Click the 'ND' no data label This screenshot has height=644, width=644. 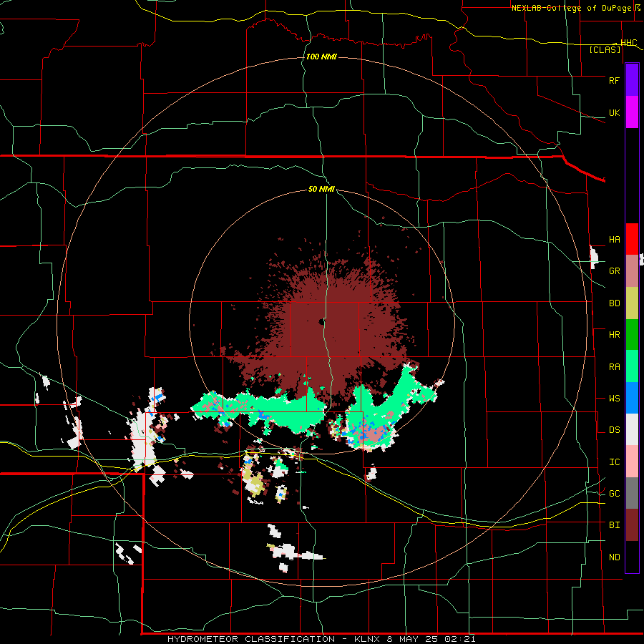[x=614, y=557]
